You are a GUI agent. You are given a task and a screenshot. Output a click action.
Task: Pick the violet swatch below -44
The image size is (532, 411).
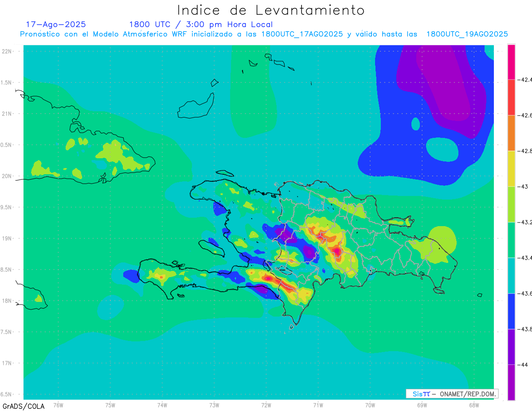pos(511,382)
